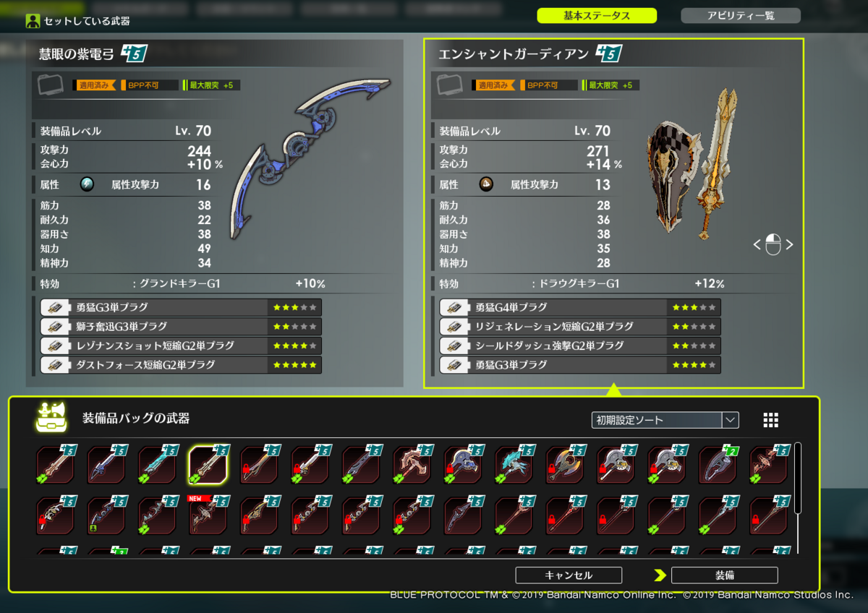Image resolution: width=868 pixels, height=613 pixels.
Task: Click the attack power value 244
Action: click(x=199, y=151)
